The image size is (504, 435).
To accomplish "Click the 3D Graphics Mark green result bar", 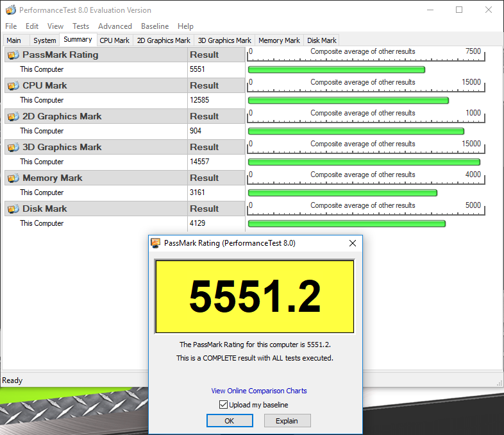I will [364, 162].
